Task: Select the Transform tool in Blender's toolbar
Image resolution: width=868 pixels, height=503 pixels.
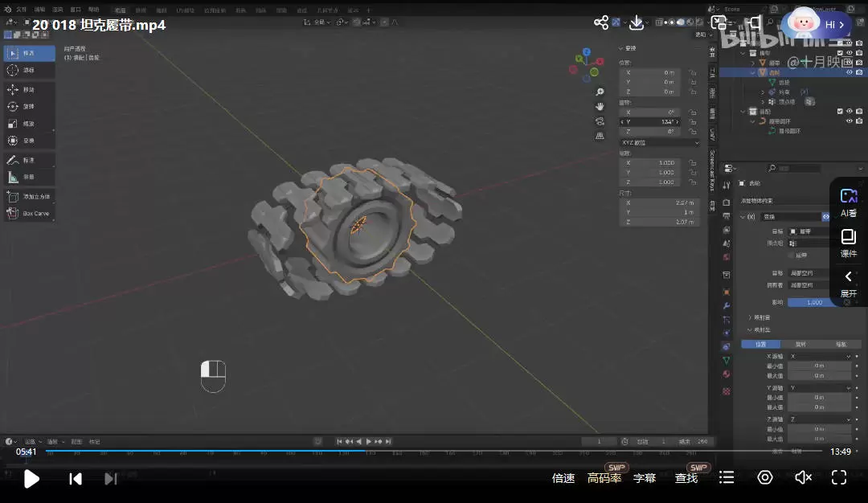Action: (30, 141)
